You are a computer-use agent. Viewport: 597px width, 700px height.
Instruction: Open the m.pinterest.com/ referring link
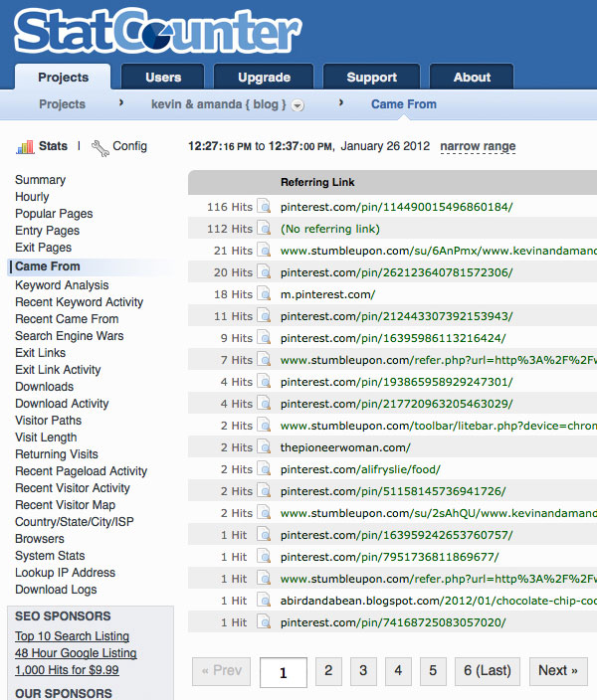pyautogui.click(x=327, y=294)
